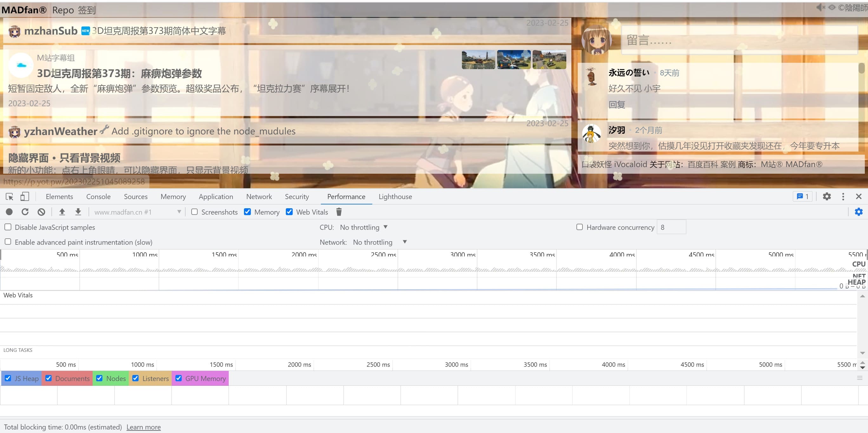Open the third tank screenshot thumbnail

549,60
